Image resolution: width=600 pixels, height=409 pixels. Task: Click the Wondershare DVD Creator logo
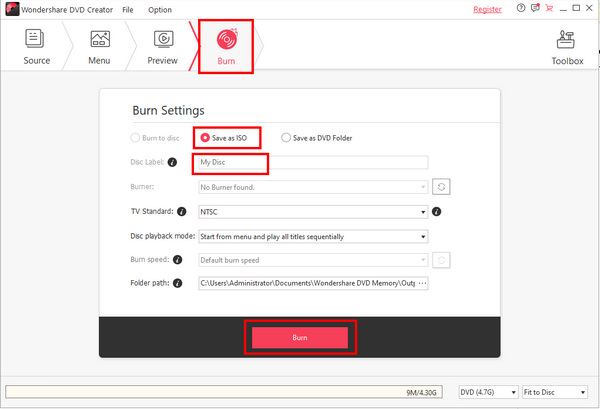click(12, 9)
